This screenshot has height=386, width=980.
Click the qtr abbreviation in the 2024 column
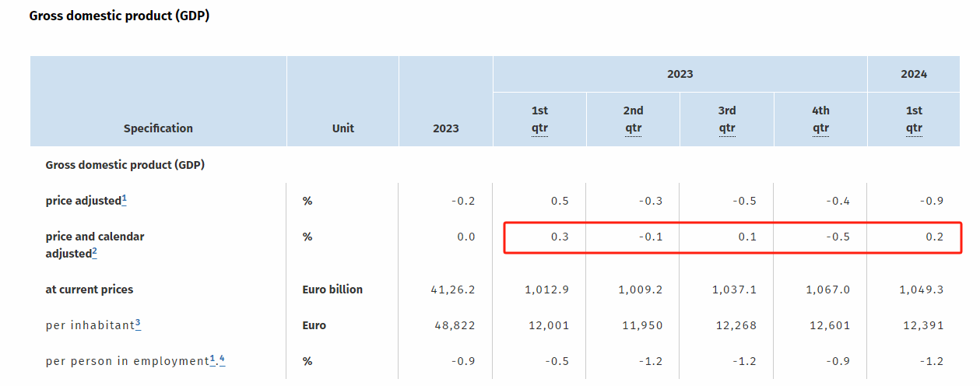point(914,128)
